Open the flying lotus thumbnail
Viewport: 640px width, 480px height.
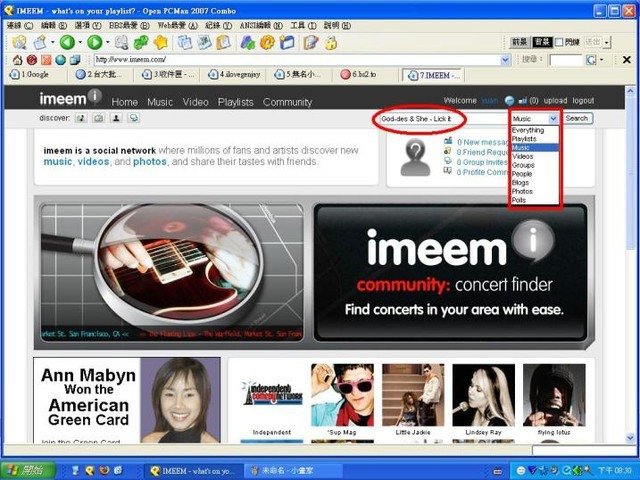click(x=554, y=395)
